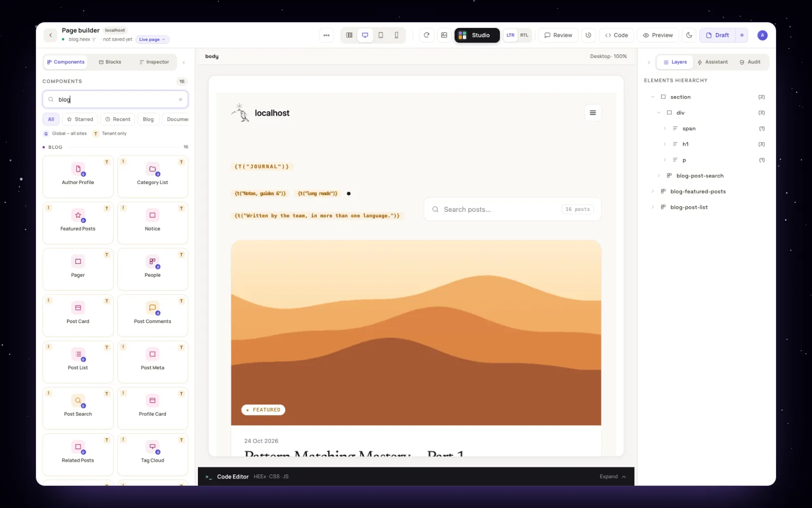Open the Code view button
This screenshot has width=812, height=508.
point(617,35)
